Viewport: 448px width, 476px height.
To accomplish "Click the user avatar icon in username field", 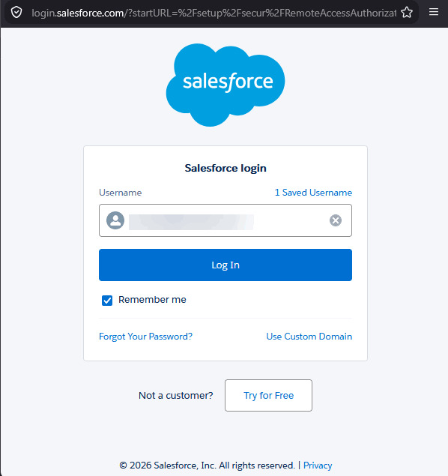I will coord(115,220).
